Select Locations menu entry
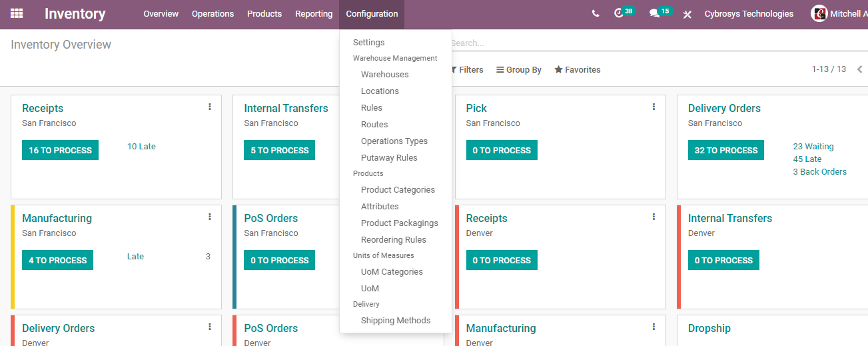This screenshot has height=346, width=868. (396, 91)
